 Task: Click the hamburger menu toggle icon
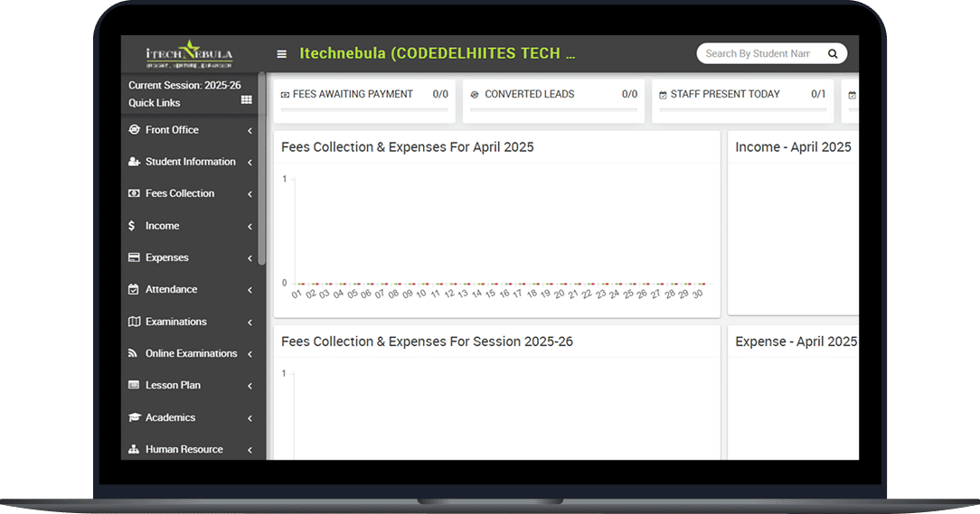click(282, 54)
